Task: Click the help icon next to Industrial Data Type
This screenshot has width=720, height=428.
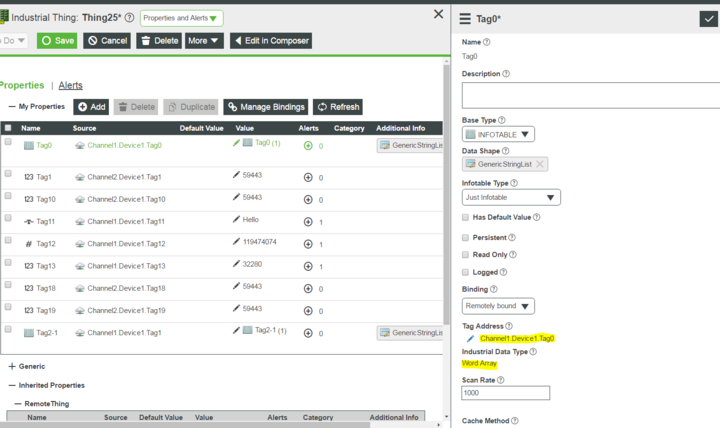Action: (x=533, y=352)
